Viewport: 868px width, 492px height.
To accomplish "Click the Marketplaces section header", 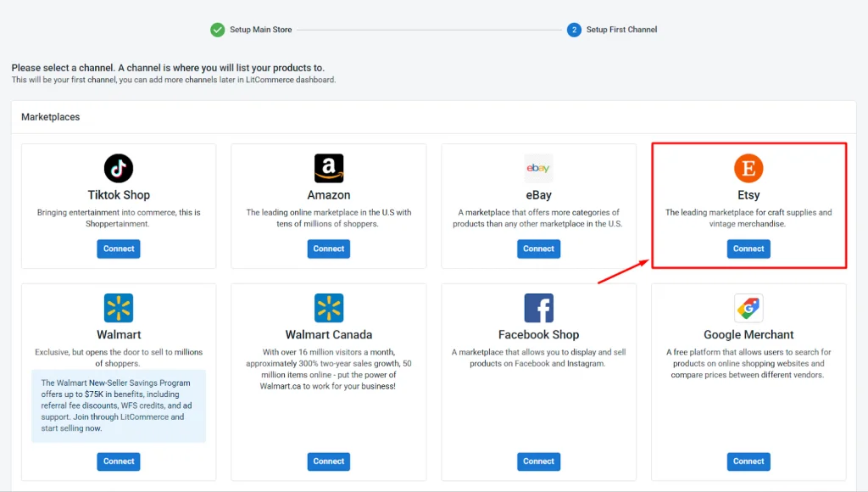I will (x=51, y=117).
